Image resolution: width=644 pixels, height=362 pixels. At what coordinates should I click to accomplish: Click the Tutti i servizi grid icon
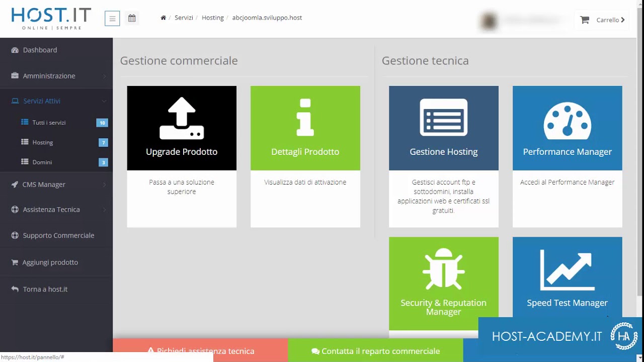(25, 122)
